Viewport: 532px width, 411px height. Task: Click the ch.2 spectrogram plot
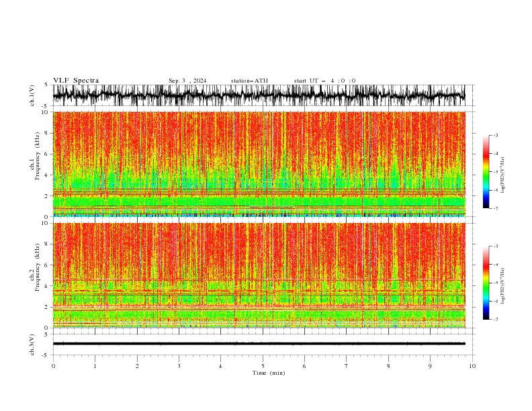(x=259, y=275)
